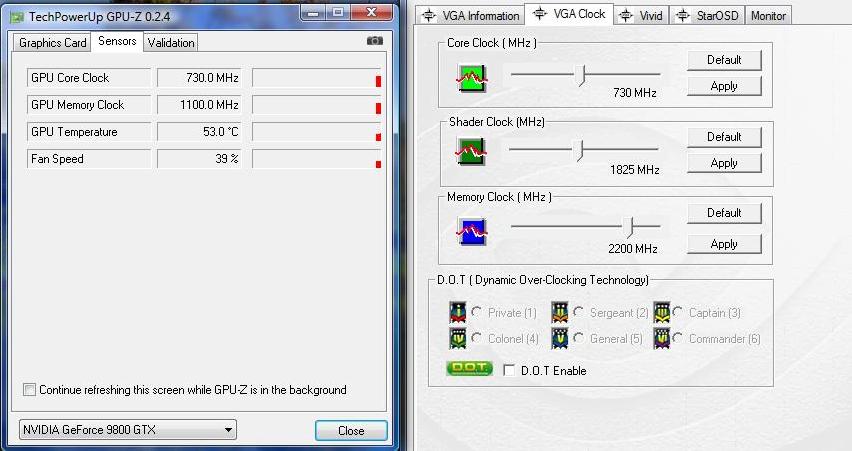Select the Captain (3) radio button
Viewport: 852px width, 451px height.
(x=677, y=311)
